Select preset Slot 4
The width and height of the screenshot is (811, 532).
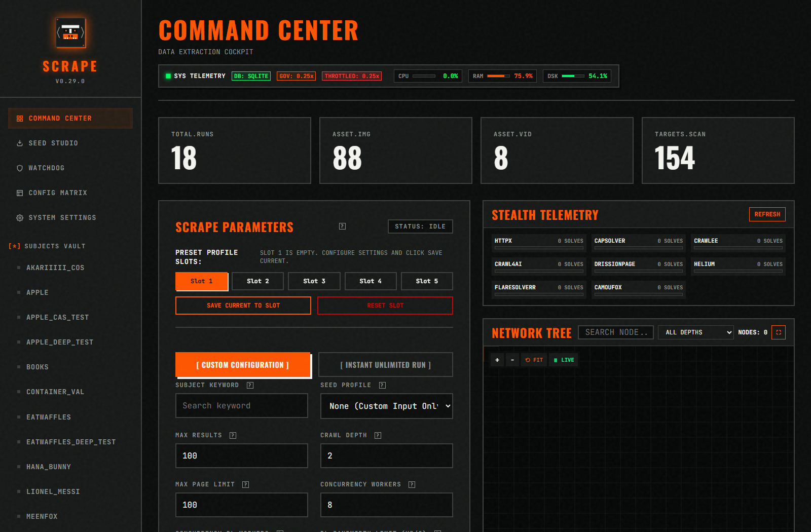pyautogui.click(x=371, y=281)
